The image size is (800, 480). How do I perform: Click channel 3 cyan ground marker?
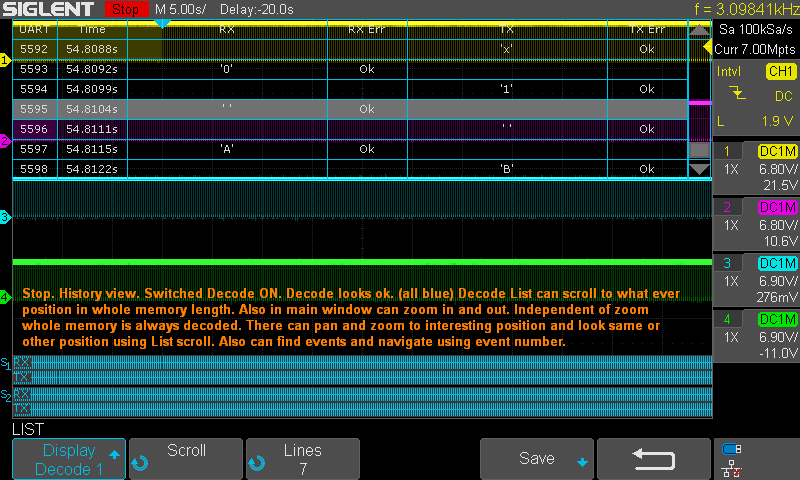tap(5, 217)
